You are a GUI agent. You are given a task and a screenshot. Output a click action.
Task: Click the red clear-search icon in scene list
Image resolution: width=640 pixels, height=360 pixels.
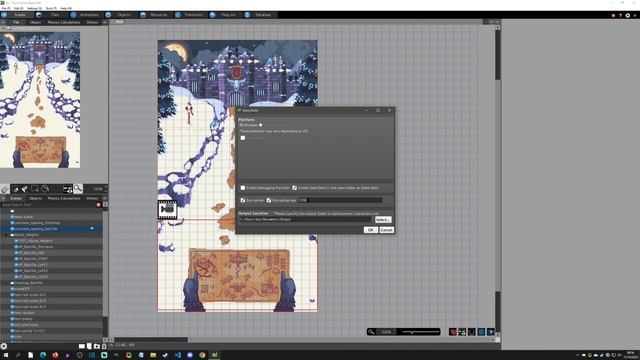click(98, 204)
